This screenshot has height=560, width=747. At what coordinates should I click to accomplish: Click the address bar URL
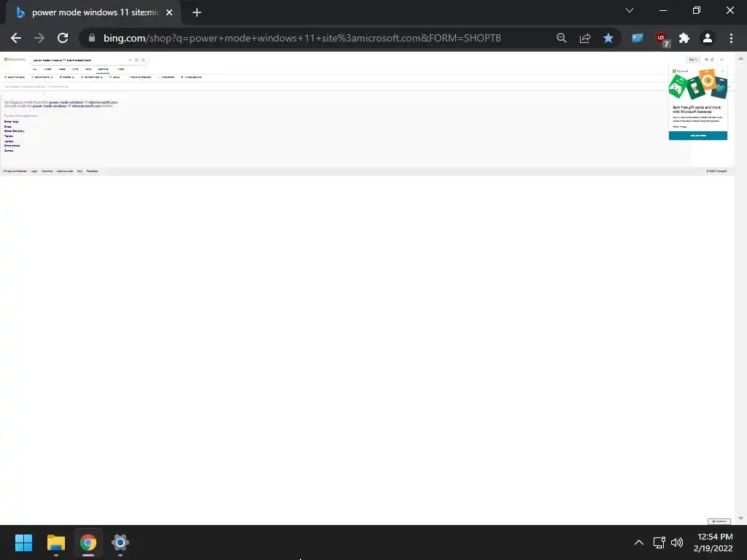point(302,38)
